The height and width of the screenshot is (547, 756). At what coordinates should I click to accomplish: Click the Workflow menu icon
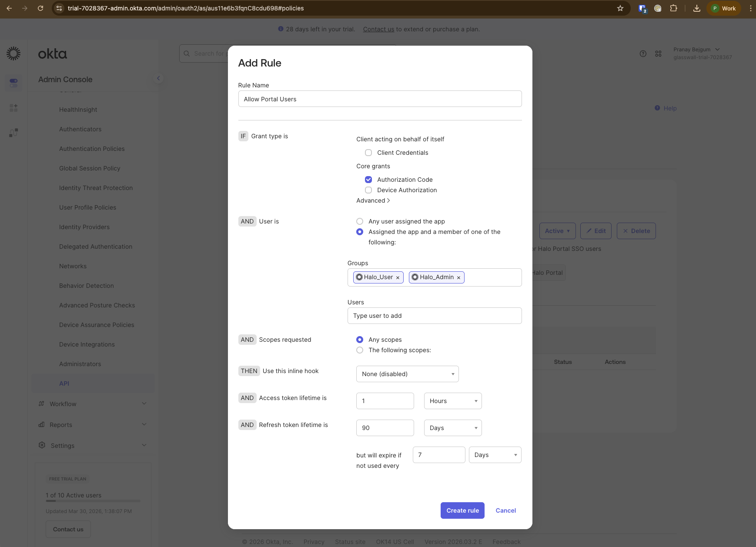[x=41, y=404]
